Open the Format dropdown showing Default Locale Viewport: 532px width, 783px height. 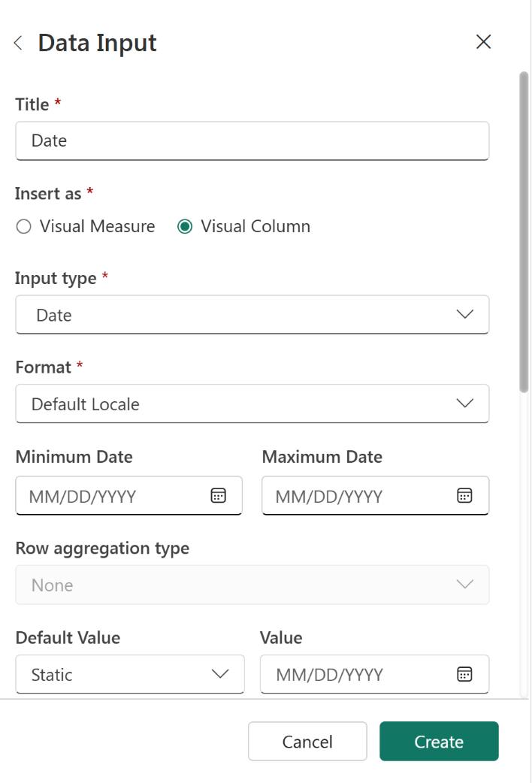(x=252, y=404)
